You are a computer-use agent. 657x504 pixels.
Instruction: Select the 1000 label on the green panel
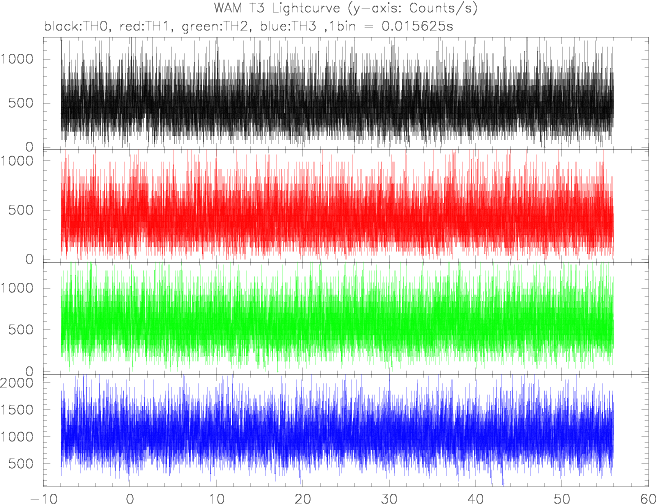[x=16, y=288]
